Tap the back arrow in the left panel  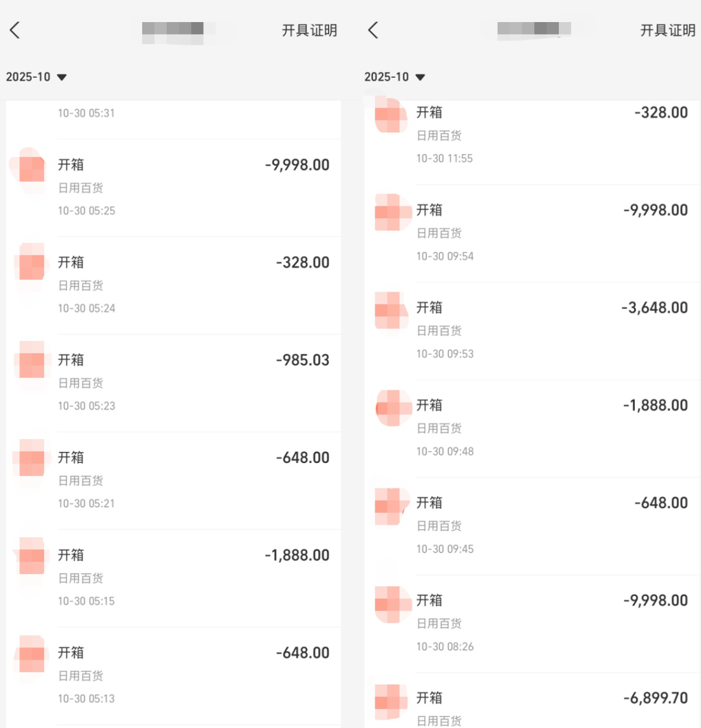15,30
